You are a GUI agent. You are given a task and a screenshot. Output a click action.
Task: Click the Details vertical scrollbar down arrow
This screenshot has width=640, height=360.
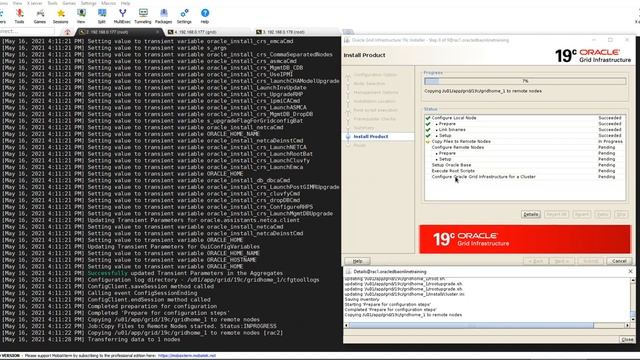(x=633, y=319)
